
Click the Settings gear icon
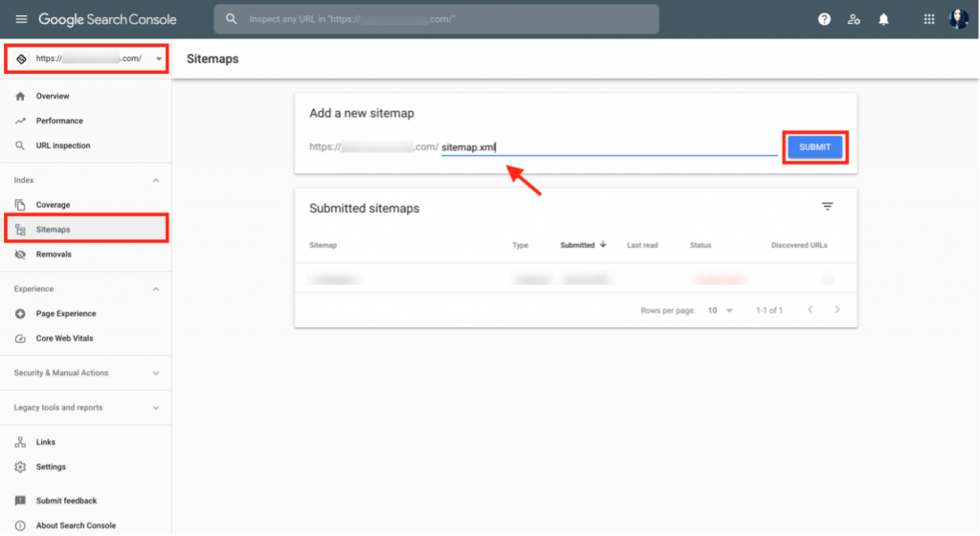coord(20,467)
